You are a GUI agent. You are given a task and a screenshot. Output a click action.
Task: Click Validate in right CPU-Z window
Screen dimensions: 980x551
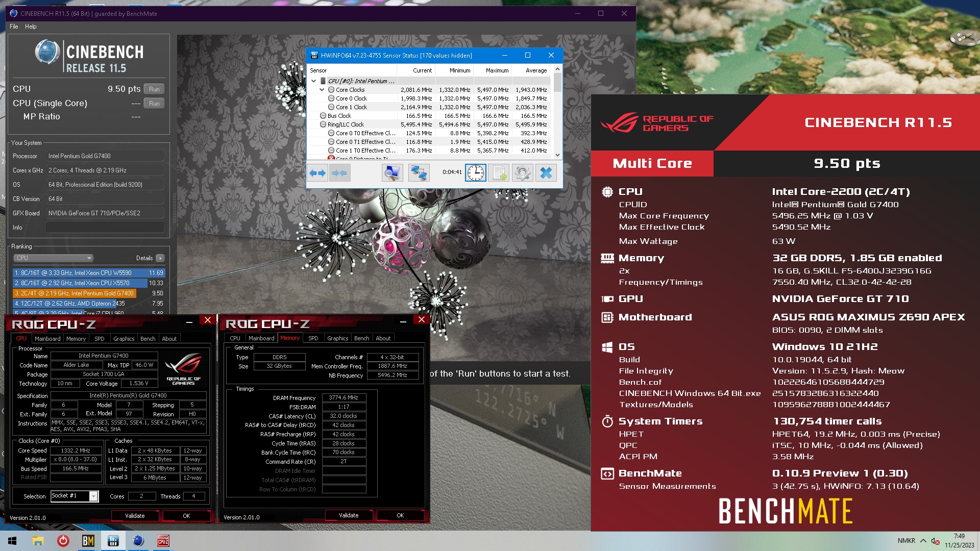[349, 515]
